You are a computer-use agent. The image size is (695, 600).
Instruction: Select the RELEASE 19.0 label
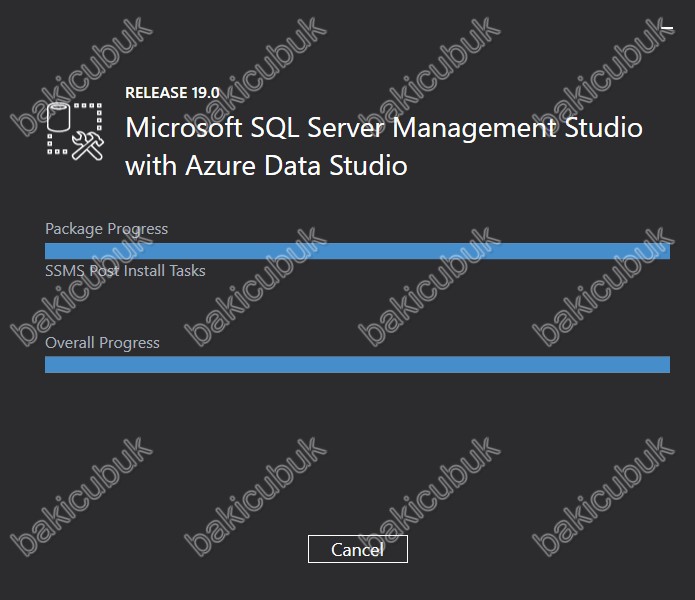point(172,93)
